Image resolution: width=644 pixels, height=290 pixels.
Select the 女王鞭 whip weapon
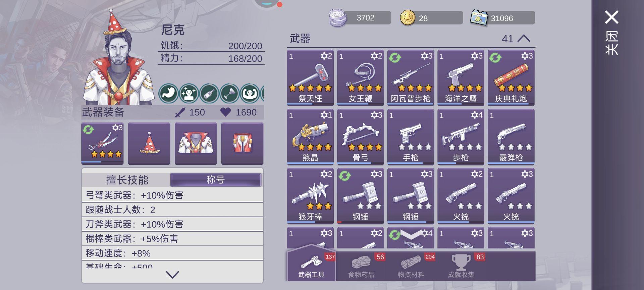(x=360, y=78)
